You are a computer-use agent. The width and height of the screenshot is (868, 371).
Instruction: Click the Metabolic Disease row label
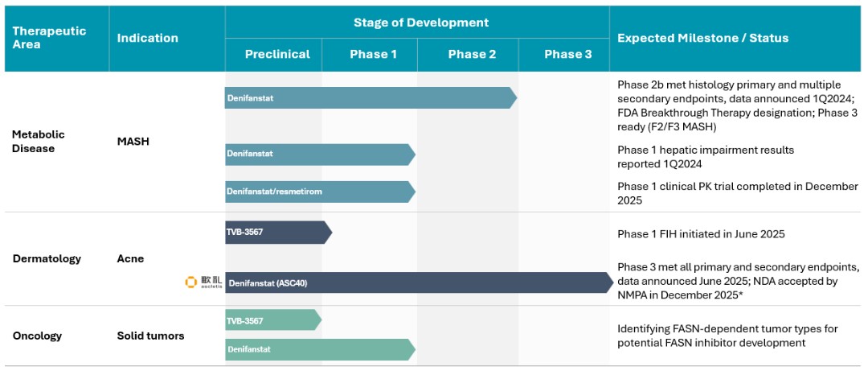pos(38,141)
